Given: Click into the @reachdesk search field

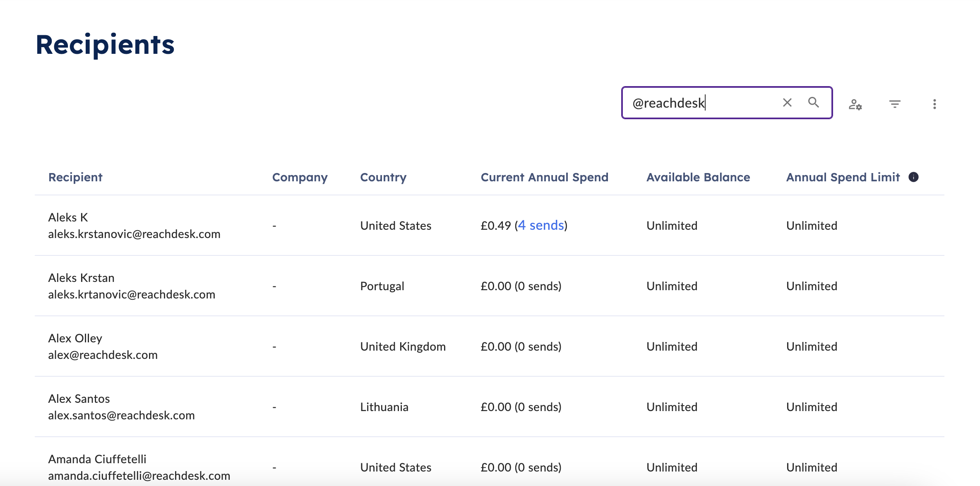Looking at the screenshot, I should [x=704, y=103].
